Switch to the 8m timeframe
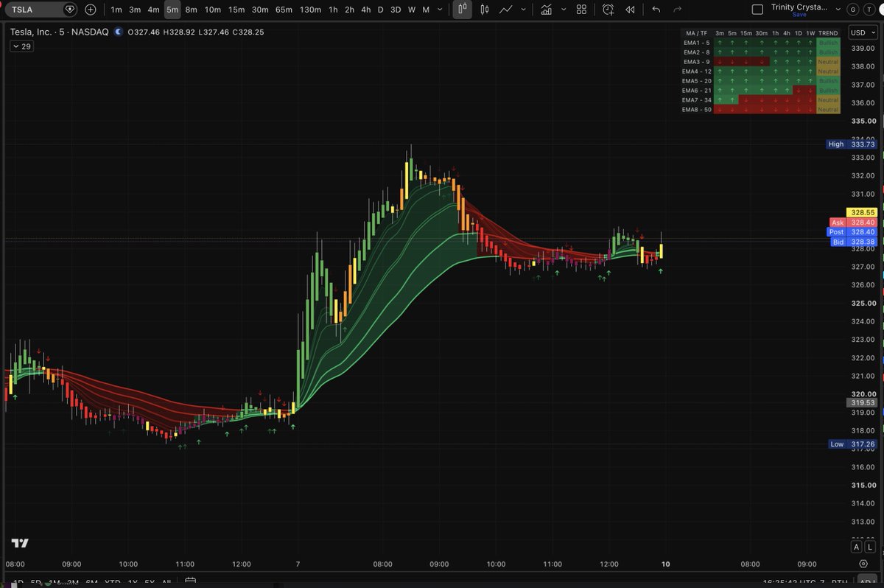Viewport: 884px width, 588px height. 192,10
